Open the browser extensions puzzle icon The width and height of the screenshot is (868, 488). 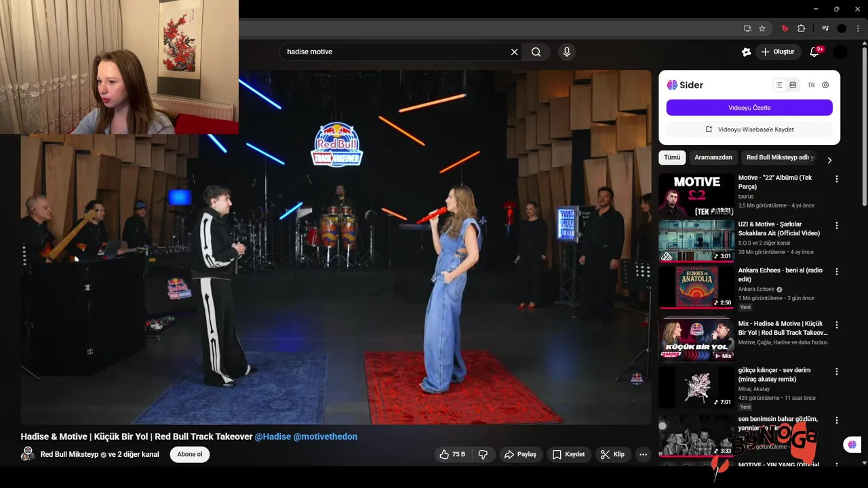tap(802, 28)
